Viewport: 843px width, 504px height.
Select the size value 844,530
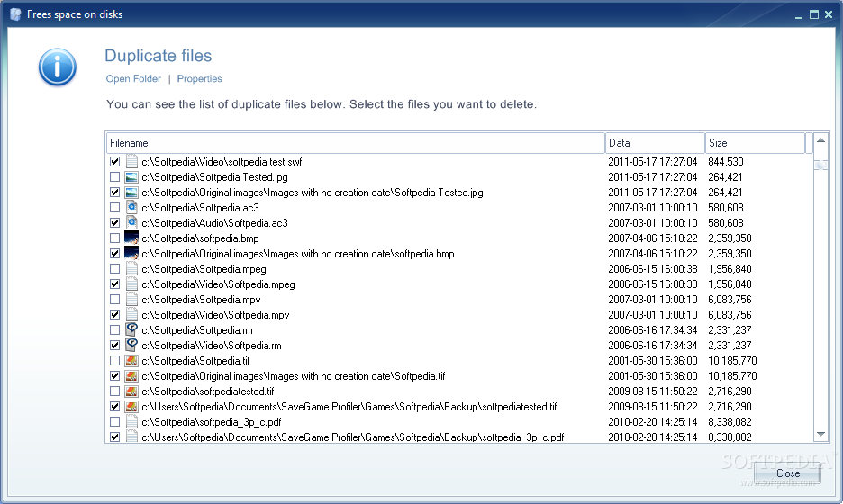tap(726, 162)
